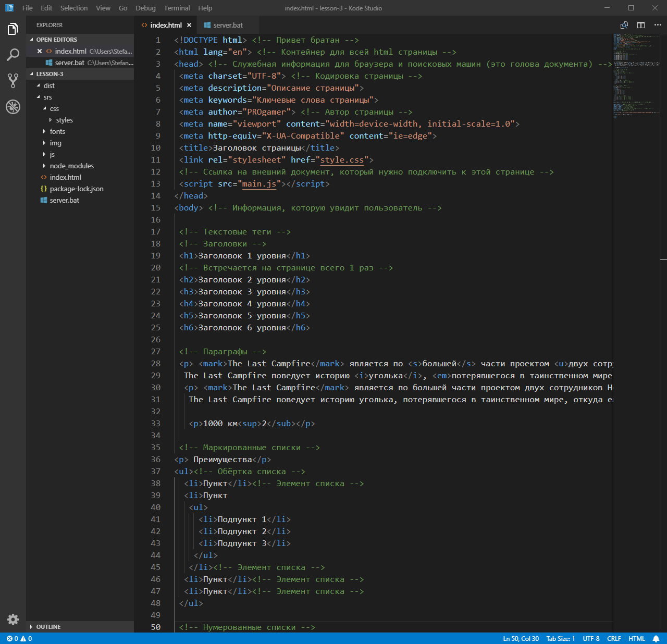Close the index.html editor tab

pyautogui.click(x=189, y=25)
